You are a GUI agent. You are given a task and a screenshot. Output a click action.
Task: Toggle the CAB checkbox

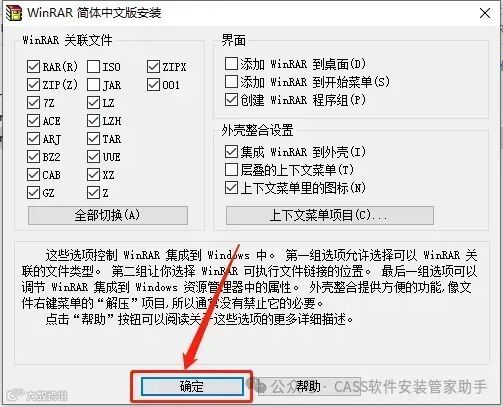tap(33, 175)
